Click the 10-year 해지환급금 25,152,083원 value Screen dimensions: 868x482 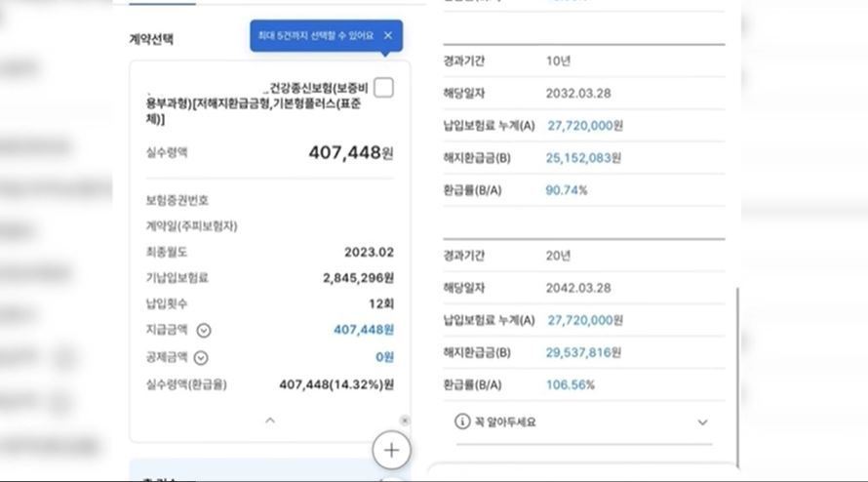pos(584,158)
